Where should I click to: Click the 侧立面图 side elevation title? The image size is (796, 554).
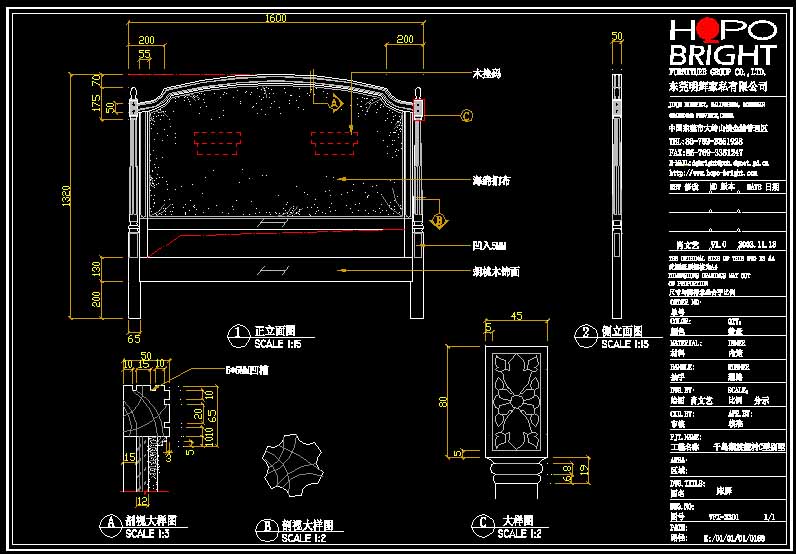point(622,331)
